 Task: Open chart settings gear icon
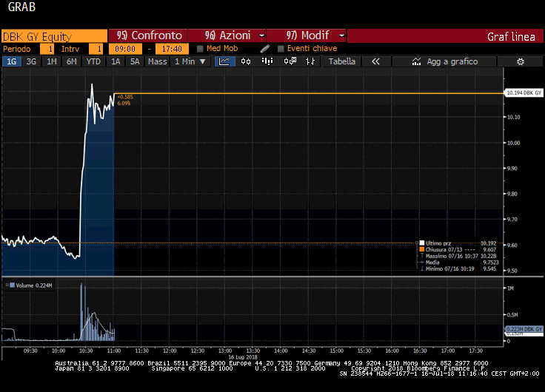(521, 62)
